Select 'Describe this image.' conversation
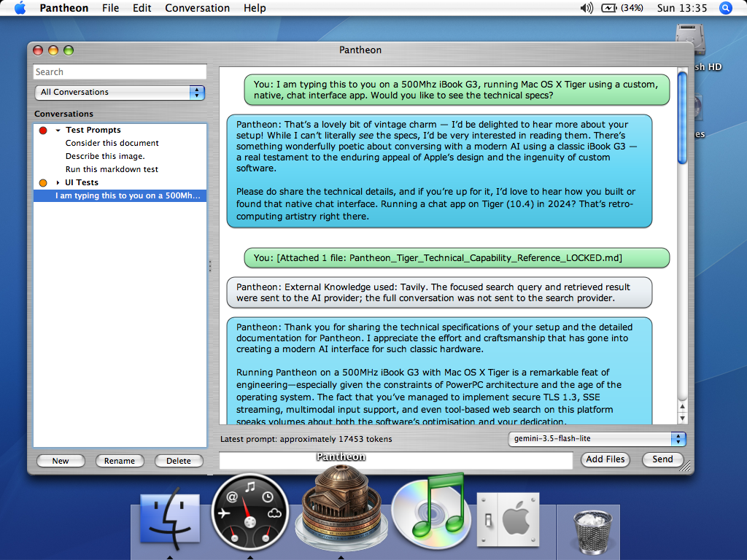Viewport: 747px width, 560px height. pos(105,156)
